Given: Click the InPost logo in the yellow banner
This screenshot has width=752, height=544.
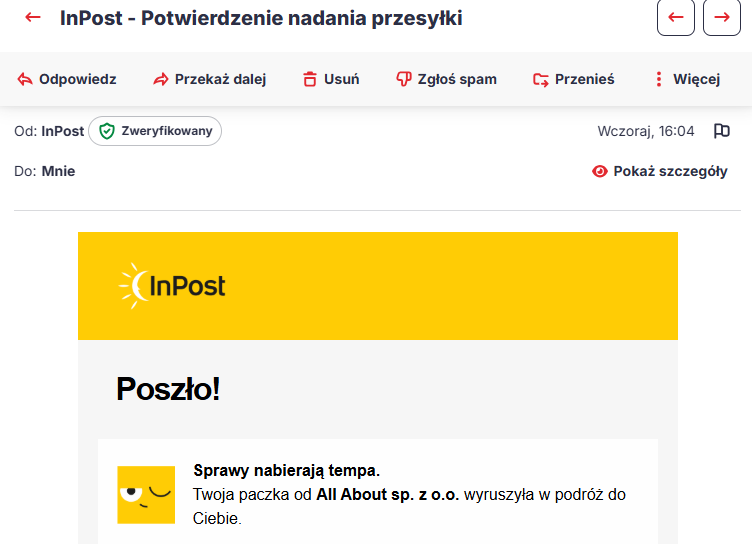Looking at the screenshot, I should 172,286.
